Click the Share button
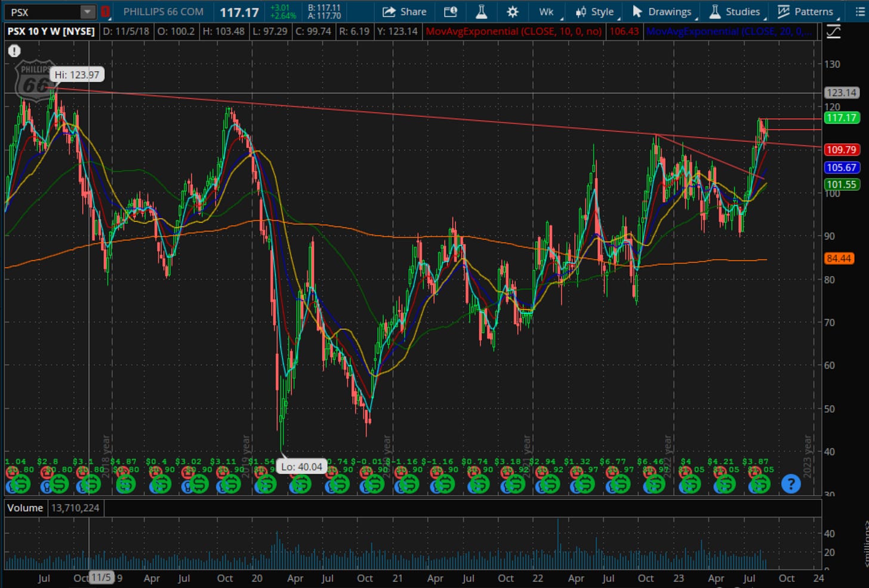 point(404,12)
